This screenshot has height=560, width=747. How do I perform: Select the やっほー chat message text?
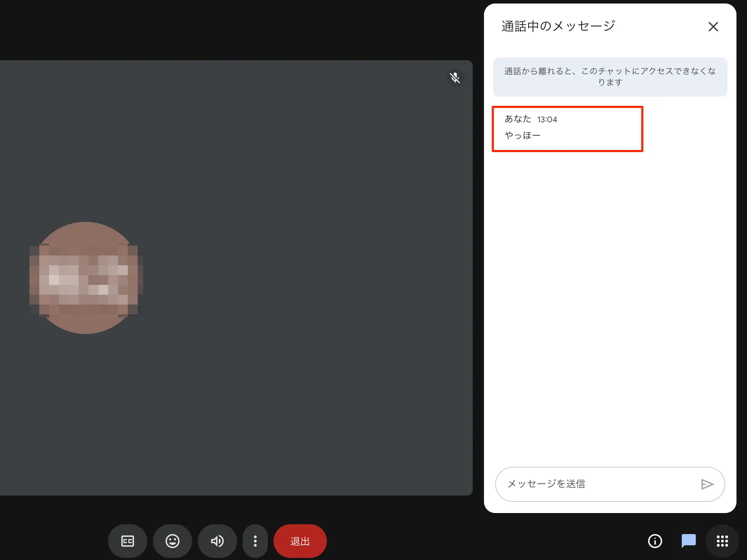pyautogui.click(x=523, y=135)
